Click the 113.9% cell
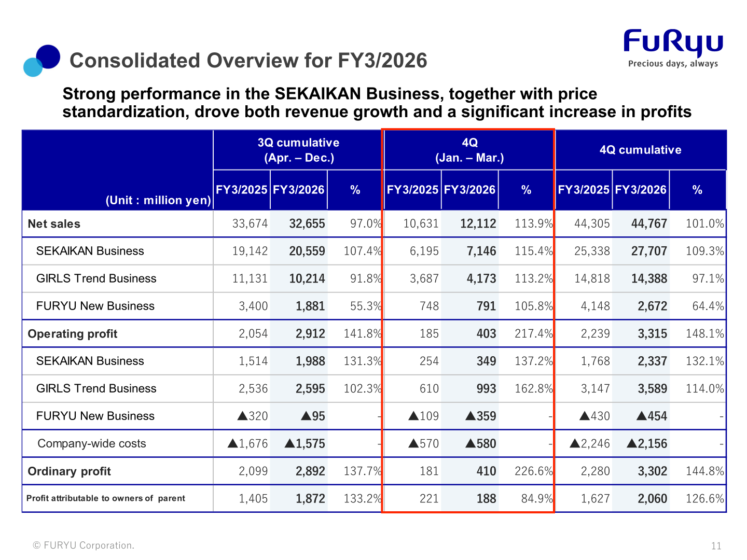747x560 pixels. click(x=534, y=223)
